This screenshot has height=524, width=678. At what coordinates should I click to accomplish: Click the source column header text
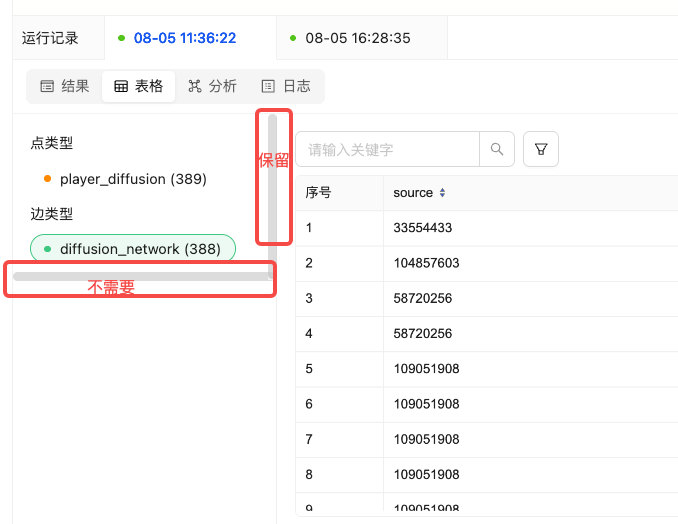(413, 193)
